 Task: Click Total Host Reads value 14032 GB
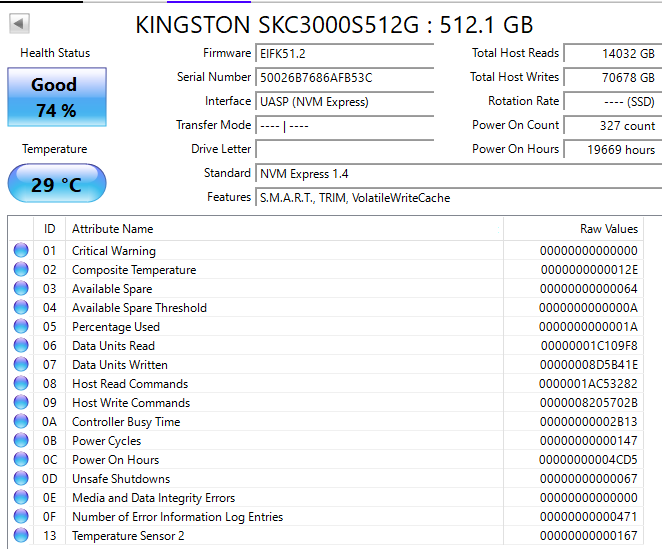click(613, 54)
